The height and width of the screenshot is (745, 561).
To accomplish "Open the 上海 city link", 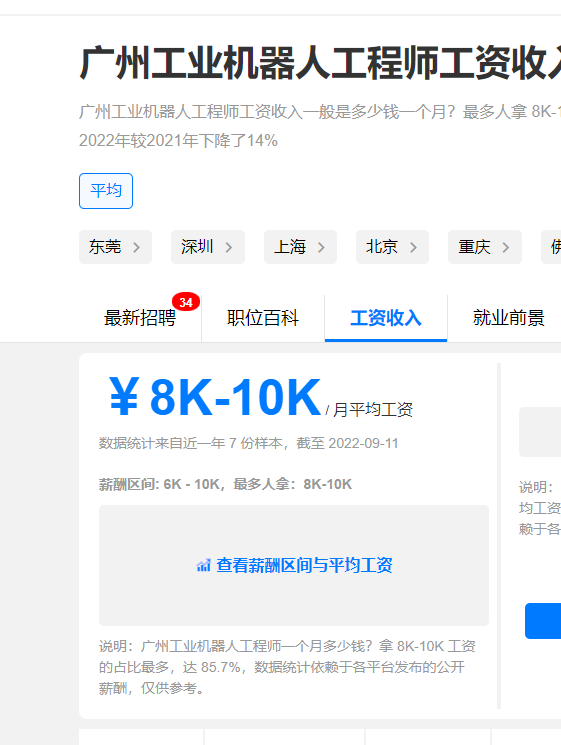I will pos(300,247).
